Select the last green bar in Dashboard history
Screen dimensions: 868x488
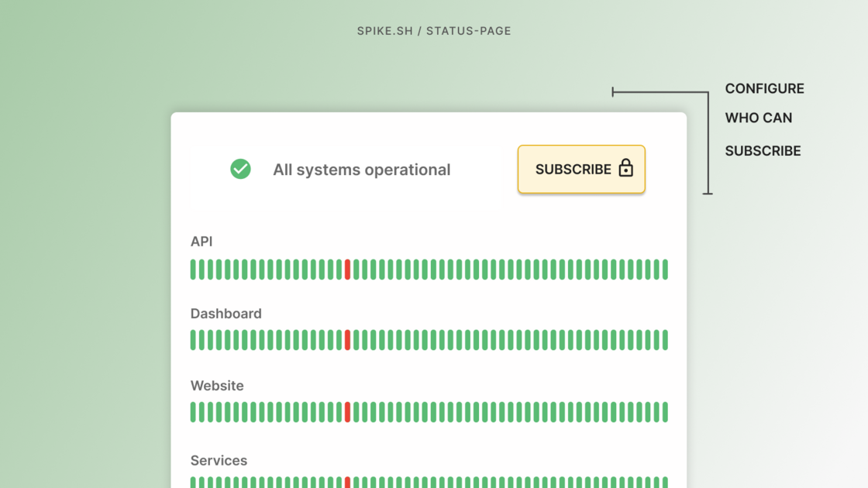point(664,339)
